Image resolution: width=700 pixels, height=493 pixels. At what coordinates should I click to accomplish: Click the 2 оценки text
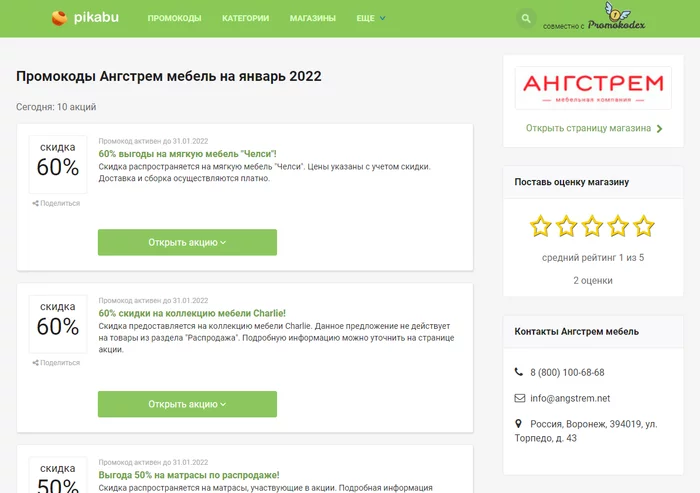593,280
